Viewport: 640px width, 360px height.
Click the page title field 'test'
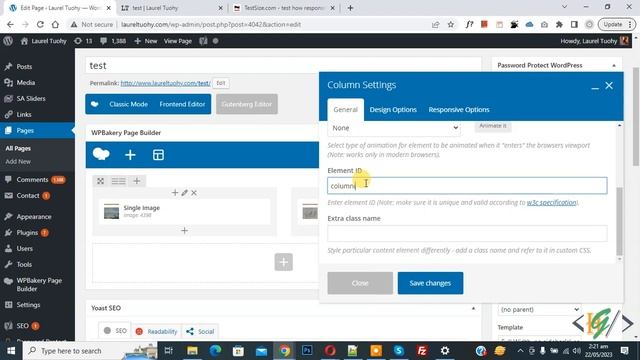(284, 66)
